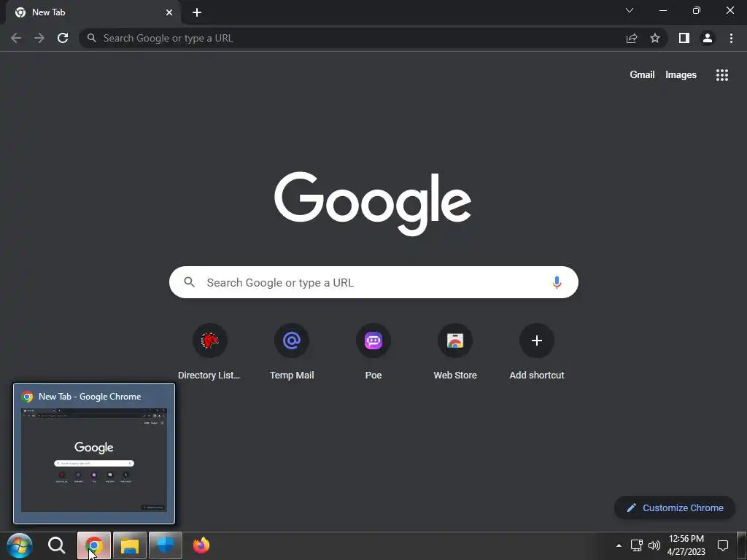The width and height of the screenshot is (747, 560).
Task: Click the forward navigation arrow
Action: coord(39,38)
